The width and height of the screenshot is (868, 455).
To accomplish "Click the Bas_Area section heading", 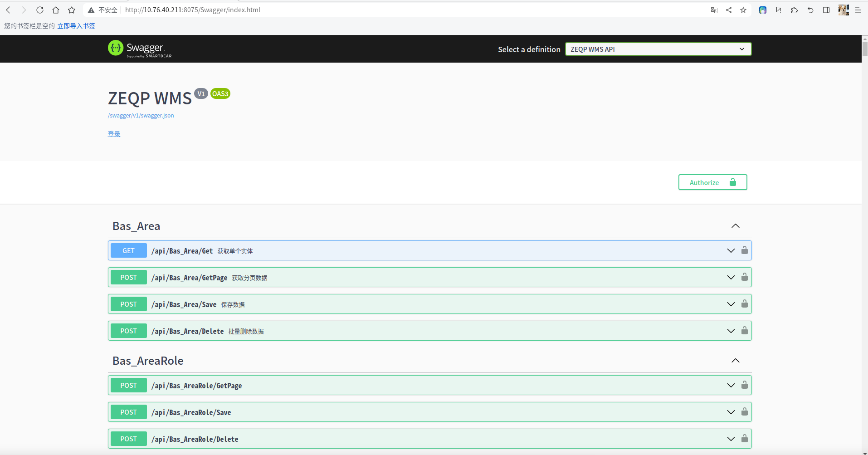I will 136,226.
